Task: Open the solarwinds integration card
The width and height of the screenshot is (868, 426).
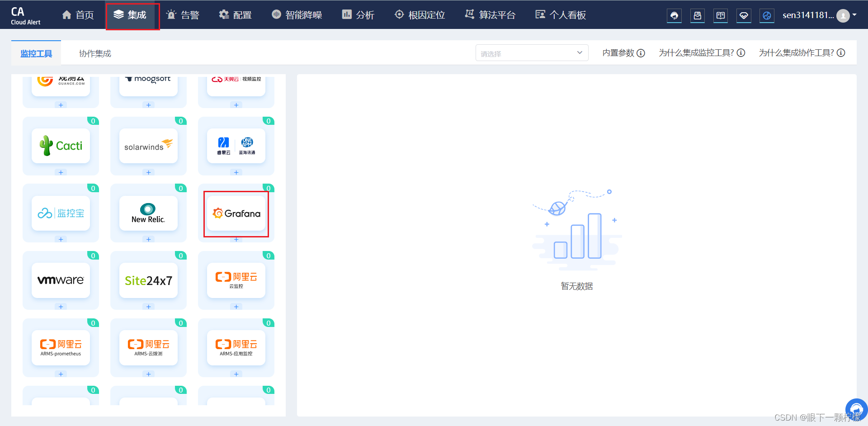Action: pos(148,146)
